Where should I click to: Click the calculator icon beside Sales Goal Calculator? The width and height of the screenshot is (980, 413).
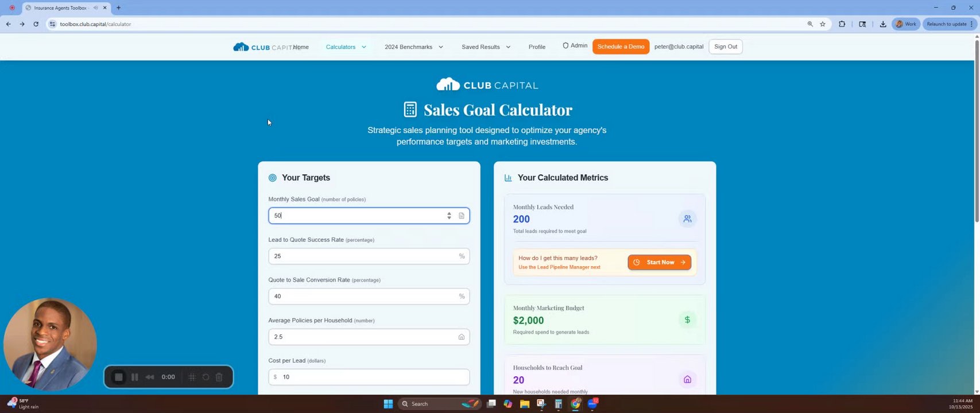410,110
